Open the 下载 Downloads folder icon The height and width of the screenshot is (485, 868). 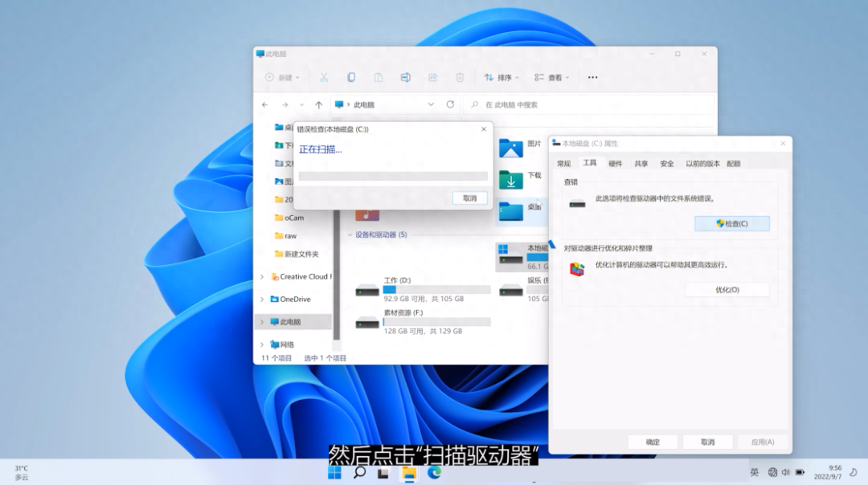(x=510, y=178)
